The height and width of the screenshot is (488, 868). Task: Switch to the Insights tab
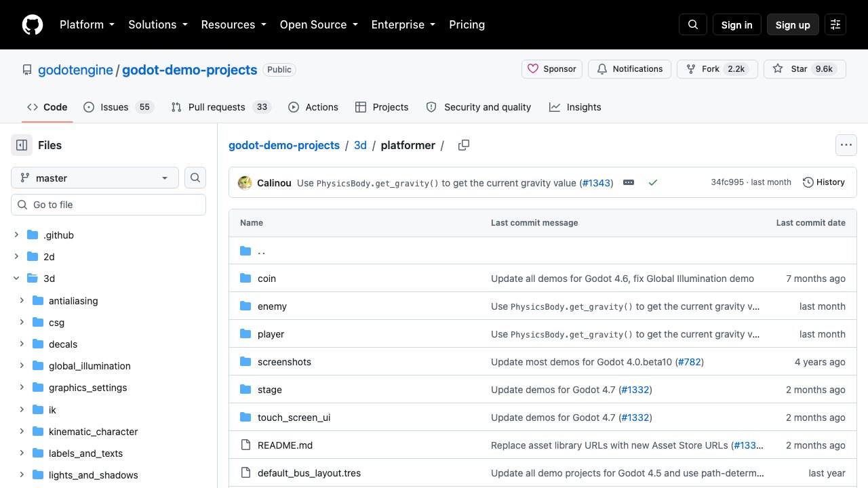click(575, 107)
